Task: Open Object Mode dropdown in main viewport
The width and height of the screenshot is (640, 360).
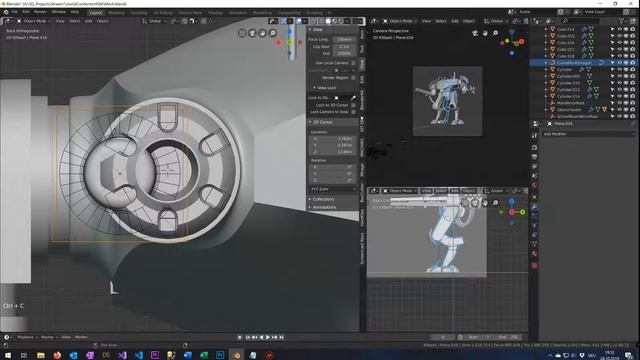Action: click(x=34, y=21)
